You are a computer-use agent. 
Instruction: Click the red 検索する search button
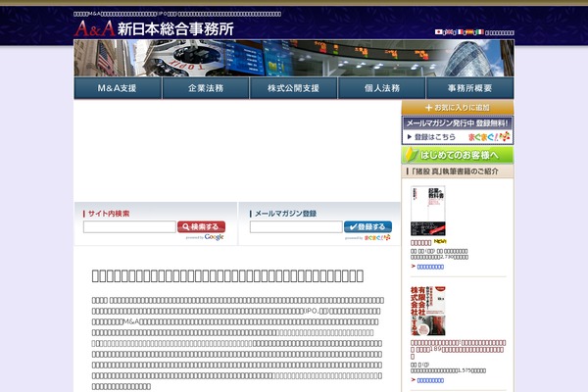click(x=201, y=227)
